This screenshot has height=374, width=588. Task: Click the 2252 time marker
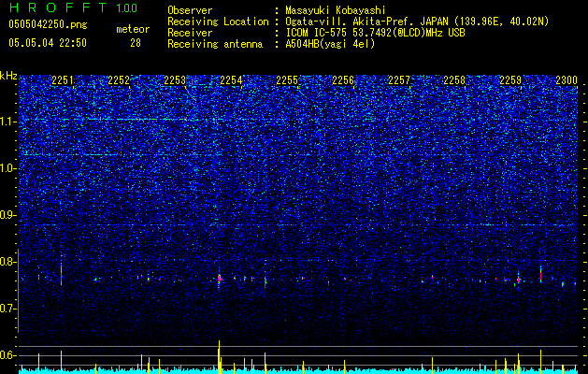[x=119, y=80]
